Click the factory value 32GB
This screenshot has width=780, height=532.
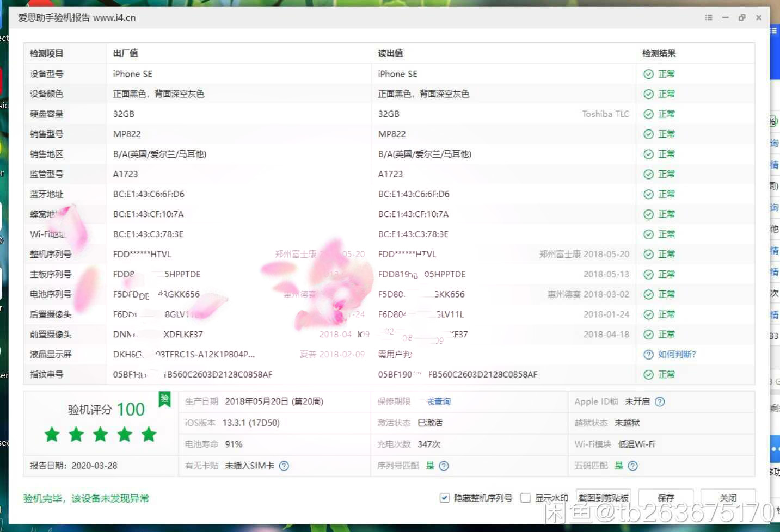[x=124, y=114]
